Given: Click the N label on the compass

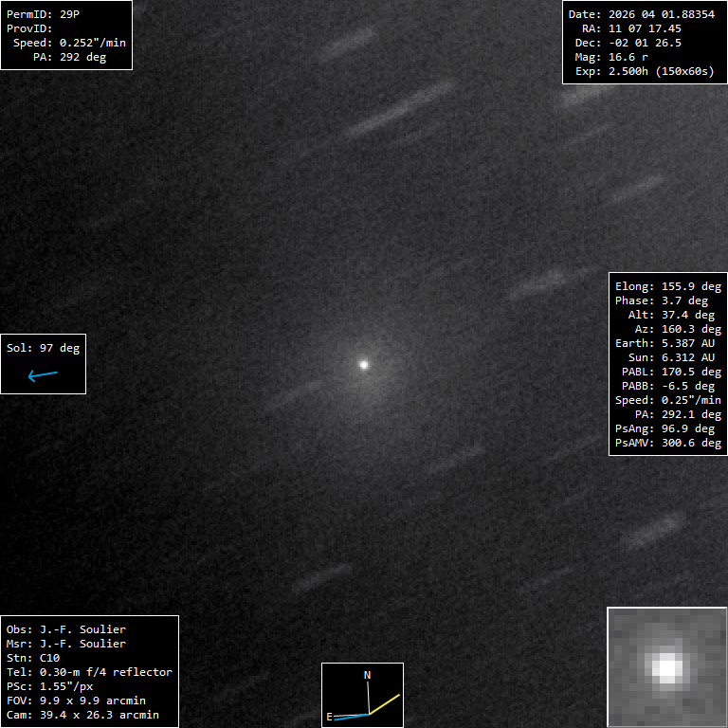Looking at the screenshot, I should tap(368, 675).
